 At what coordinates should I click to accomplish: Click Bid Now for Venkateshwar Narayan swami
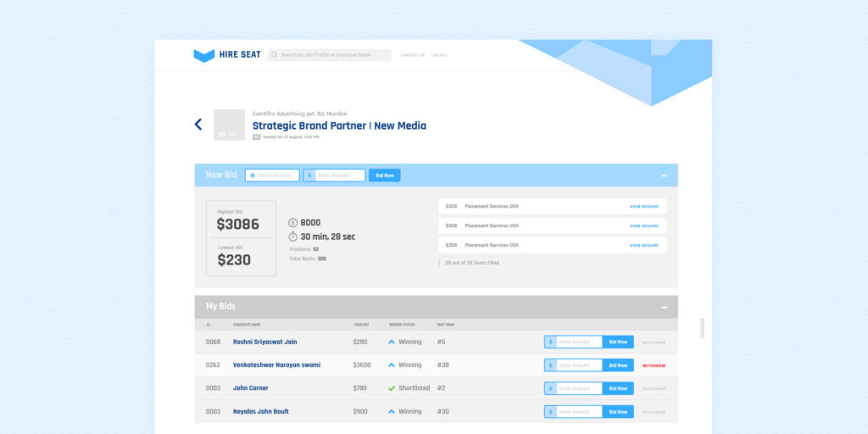point(618,365)
